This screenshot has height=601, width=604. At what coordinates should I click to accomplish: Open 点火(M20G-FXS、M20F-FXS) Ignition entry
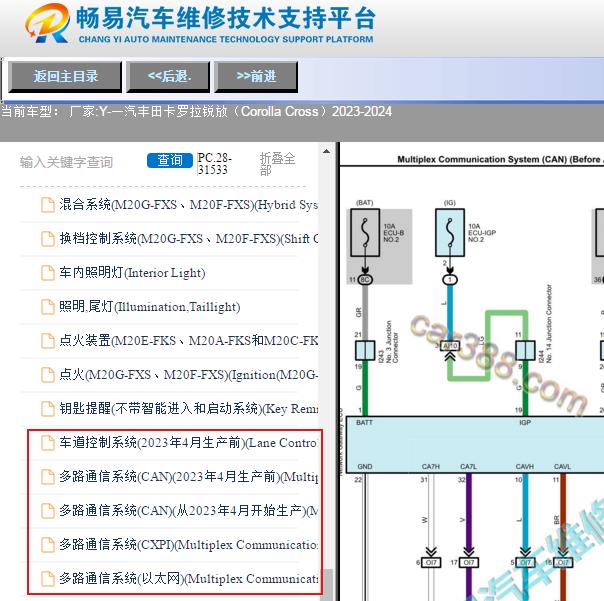click(188, 374)
